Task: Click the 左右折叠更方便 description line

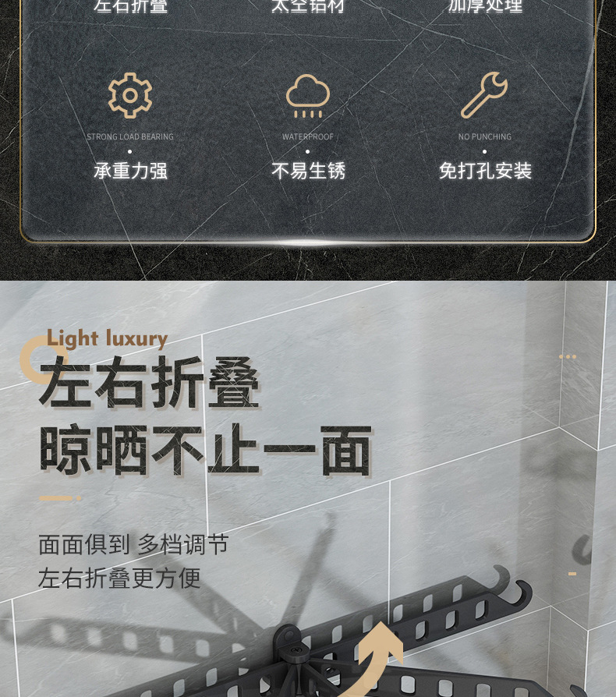Action: [119, 578]
